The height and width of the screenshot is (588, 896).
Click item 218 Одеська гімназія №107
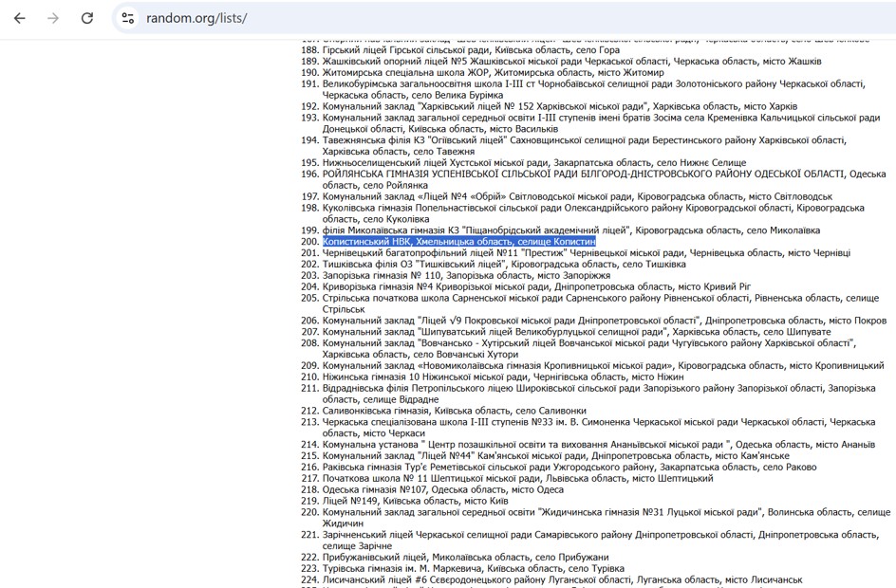coord(442,489)
